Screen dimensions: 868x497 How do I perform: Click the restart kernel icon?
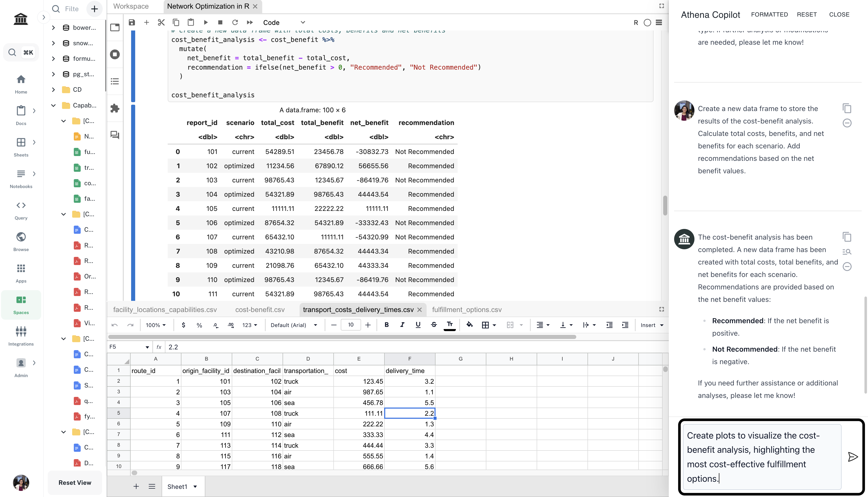235,23
